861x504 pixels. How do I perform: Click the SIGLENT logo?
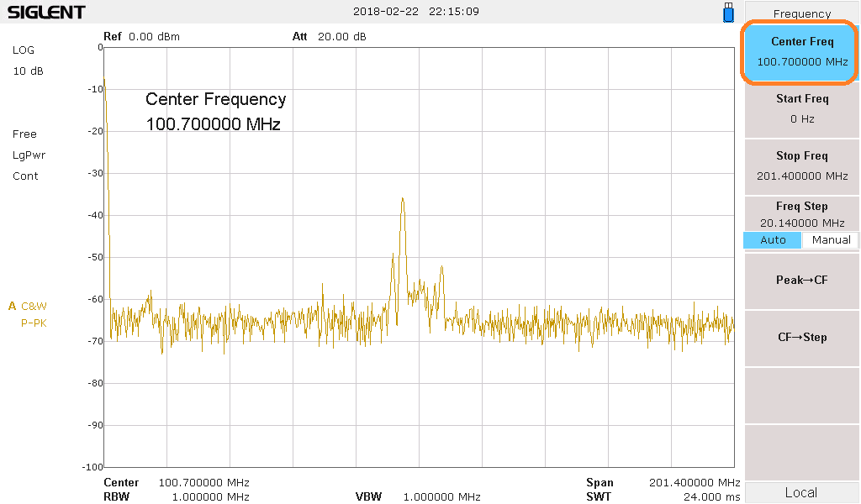(x=46, y=12)
